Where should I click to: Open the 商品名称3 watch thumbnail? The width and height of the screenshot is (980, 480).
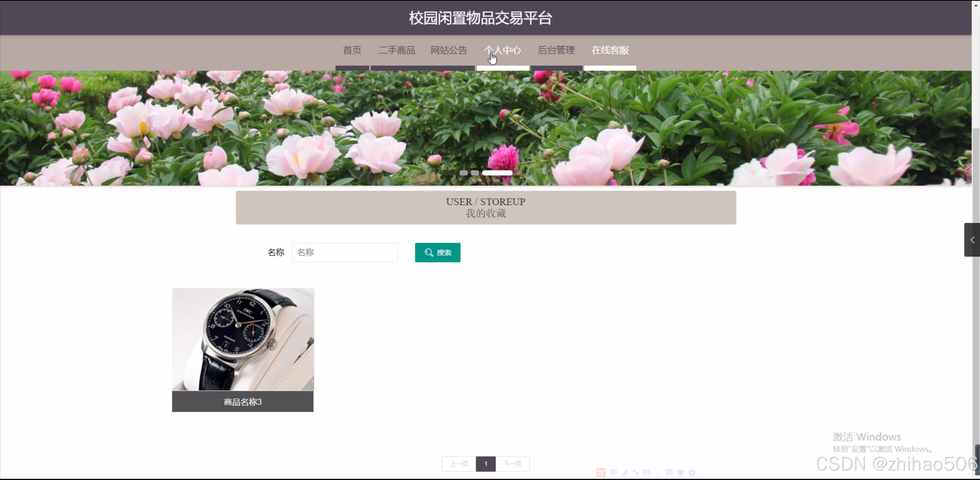243,339
